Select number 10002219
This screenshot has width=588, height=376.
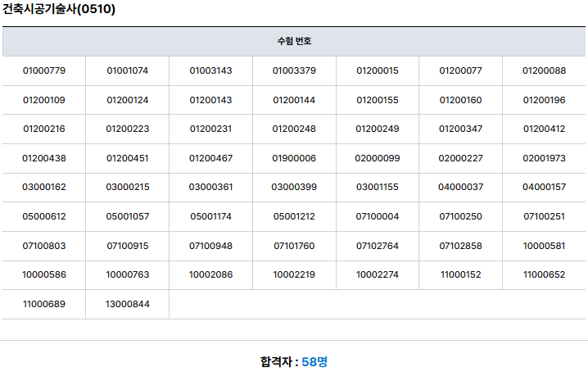(x=294, y=274)
